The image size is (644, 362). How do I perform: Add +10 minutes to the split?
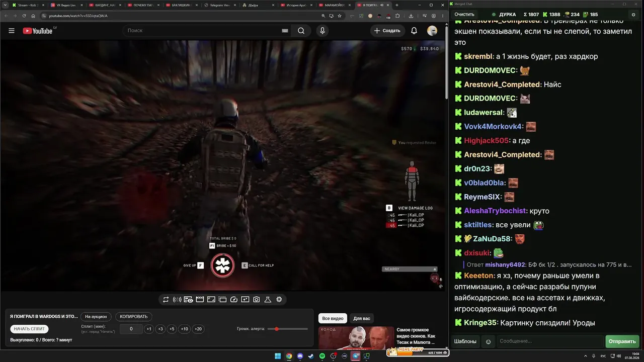pos(185,329)
